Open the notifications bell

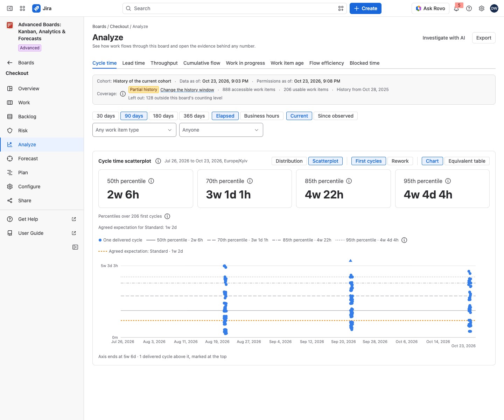point(456,8)
